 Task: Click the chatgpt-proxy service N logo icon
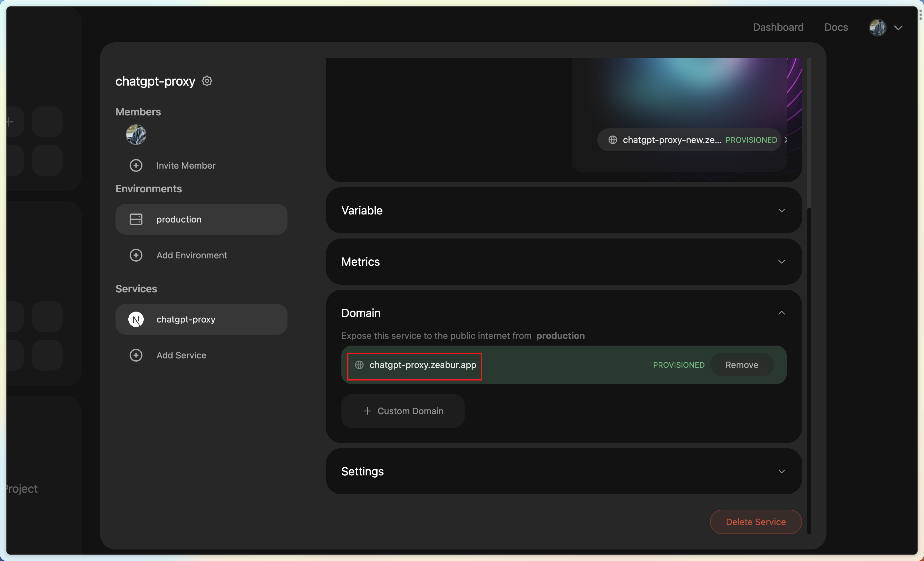point(136,319)
